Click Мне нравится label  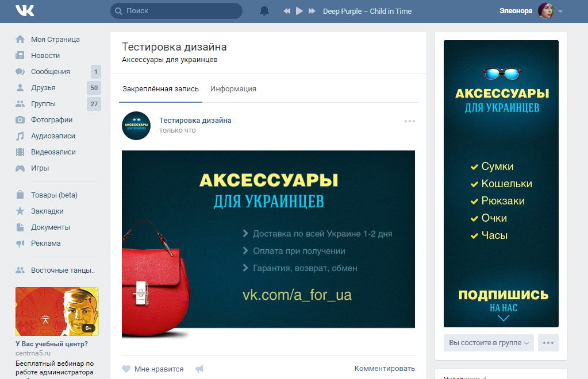click(x=159, y=369)
